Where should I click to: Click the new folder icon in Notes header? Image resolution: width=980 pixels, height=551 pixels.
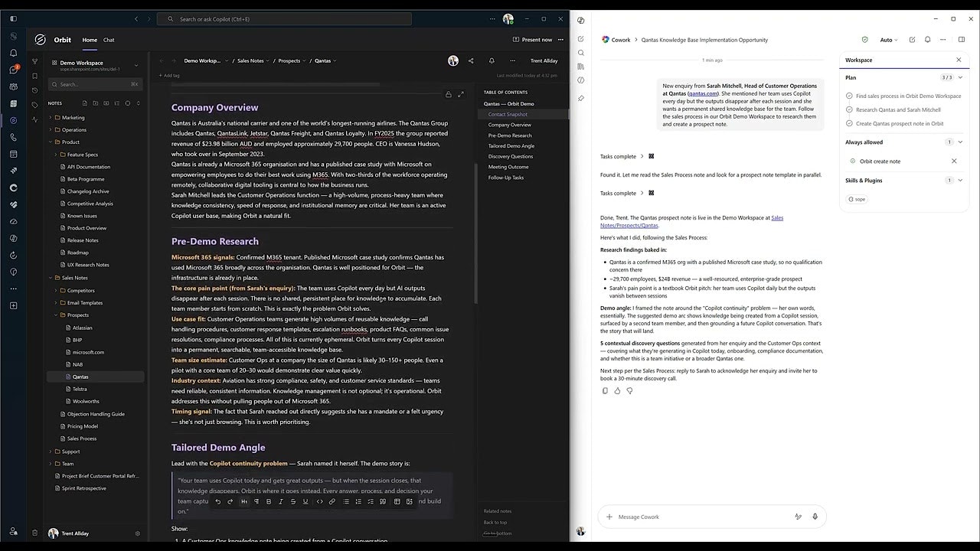pyautogui.click(x=95, y=103)
